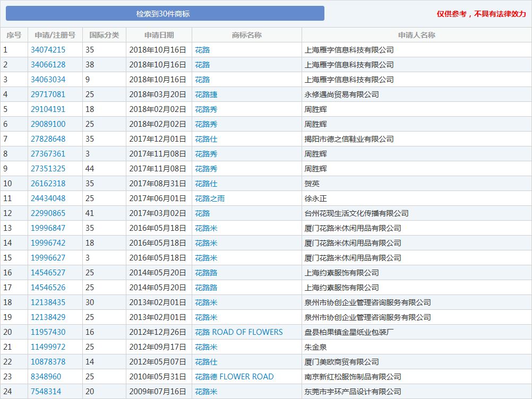Click the 申请日期 column header

[x=159, y=35]
